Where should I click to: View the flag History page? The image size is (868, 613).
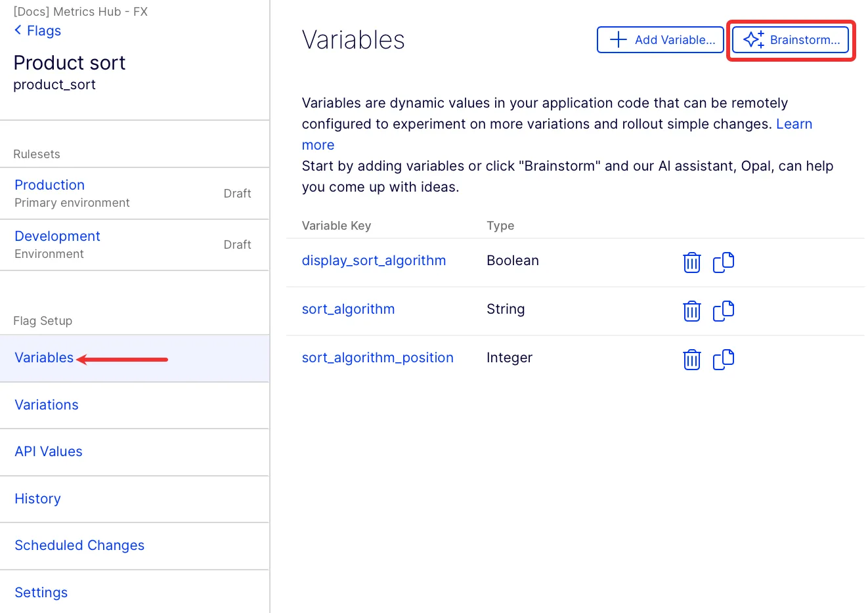point(37,499)
